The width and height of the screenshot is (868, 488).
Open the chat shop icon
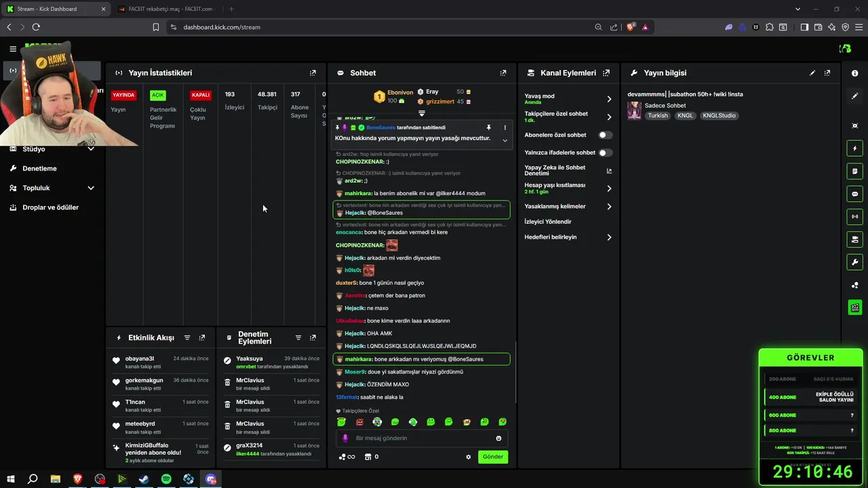click(368, 457)
